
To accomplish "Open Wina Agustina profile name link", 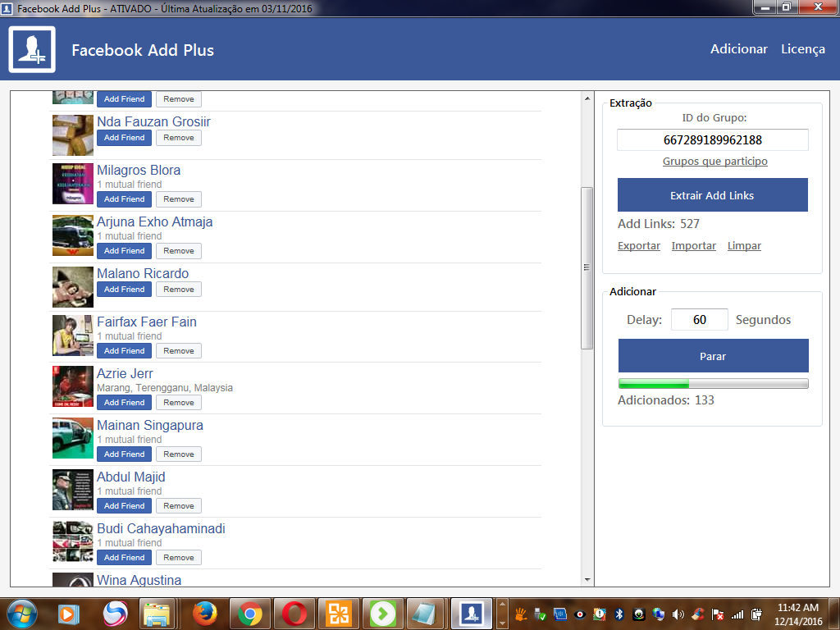I will (x=139, y=580).
